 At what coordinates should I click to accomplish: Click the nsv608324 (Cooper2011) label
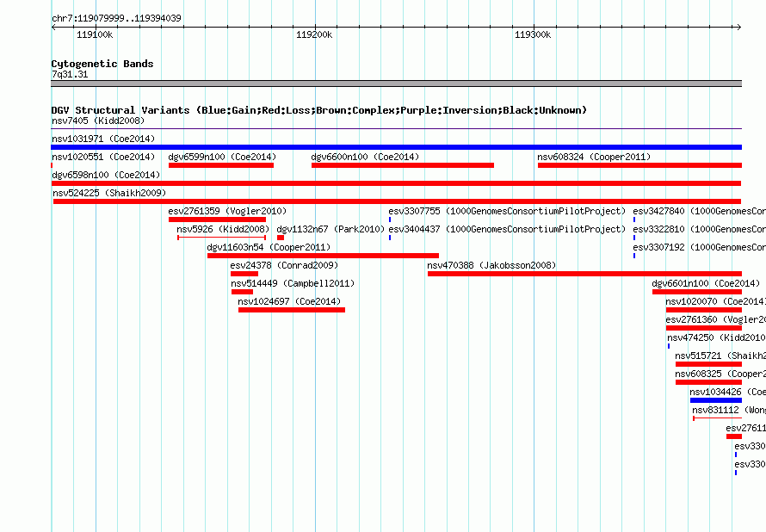(x=594, y=157)
